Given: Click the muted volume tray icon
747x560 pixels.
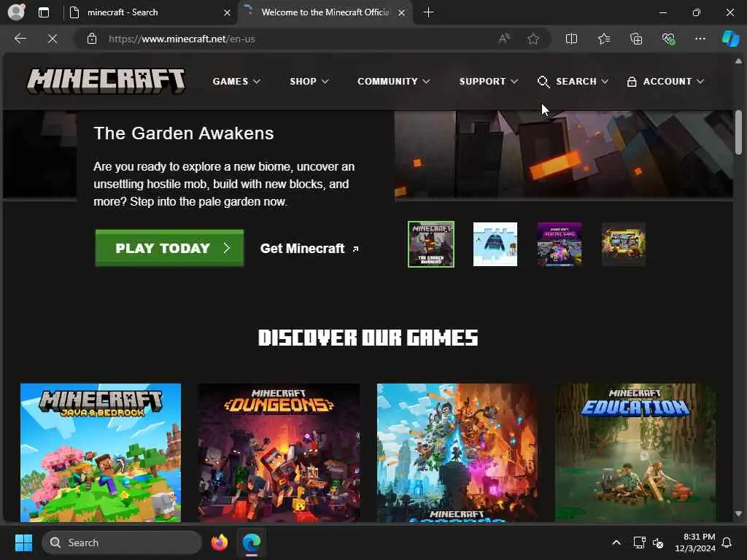Looking at the screenshot, I should 658,542.
